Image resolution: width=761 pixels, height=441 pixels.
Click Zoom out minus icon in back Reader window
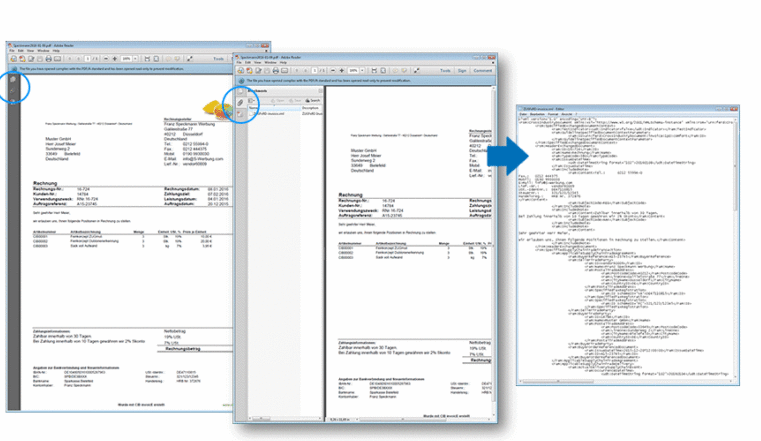click(106, 59)
